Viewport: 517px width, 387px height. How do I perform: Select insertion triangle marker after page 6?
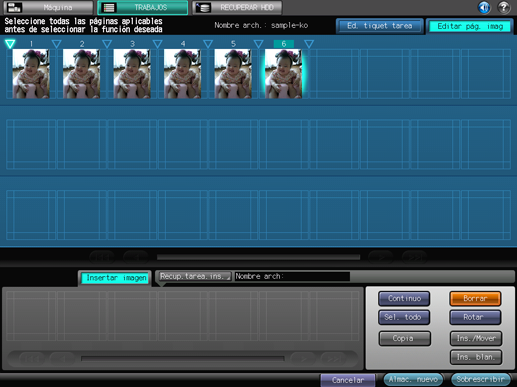tap(309, 44)
